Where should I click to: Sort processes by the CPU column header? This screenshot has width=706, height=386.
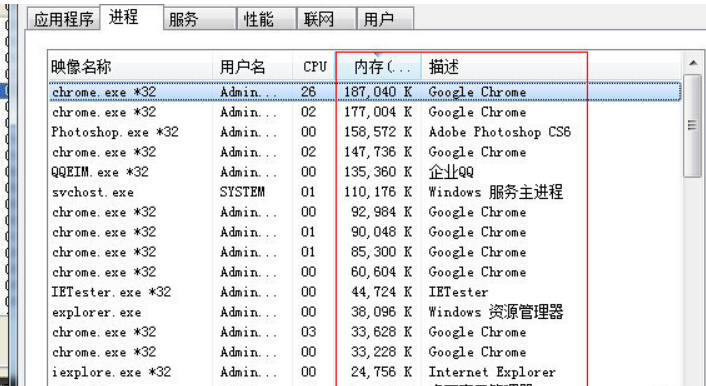click(315, 67)
